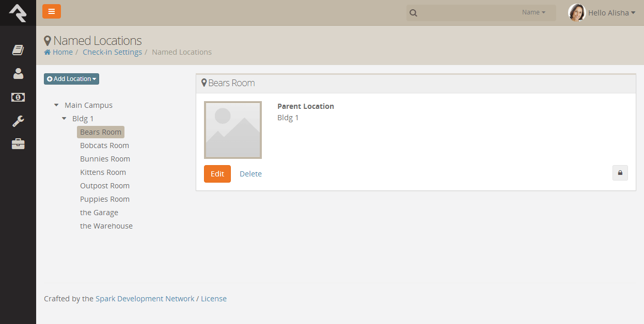644x324 pixels.
Task: Open Spark Development Network link
Action: click(145, 299)
